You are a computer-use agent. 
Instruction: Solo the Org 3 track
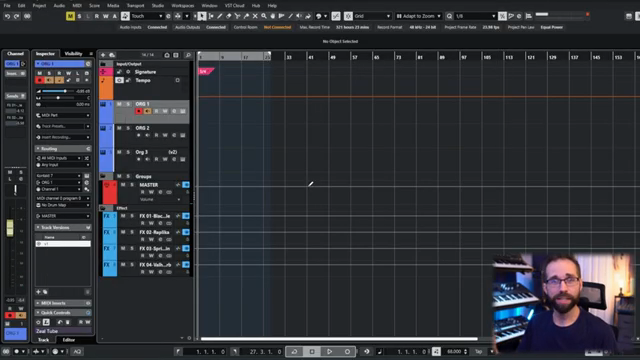(x=128, y=152)
